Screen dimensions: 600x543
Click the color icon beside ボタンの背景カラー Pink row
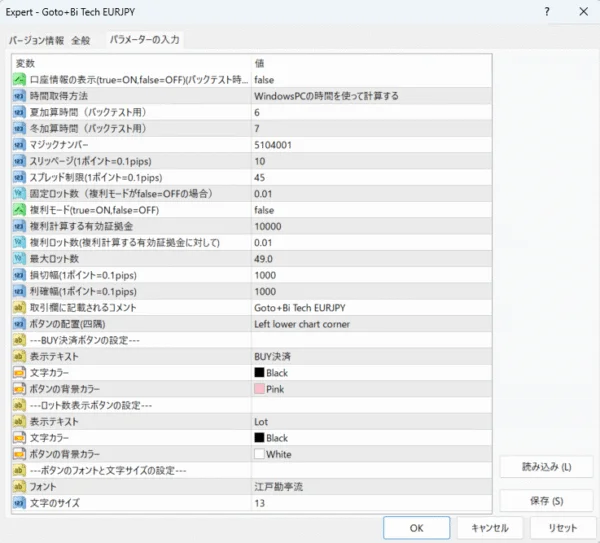coord(20,388)
